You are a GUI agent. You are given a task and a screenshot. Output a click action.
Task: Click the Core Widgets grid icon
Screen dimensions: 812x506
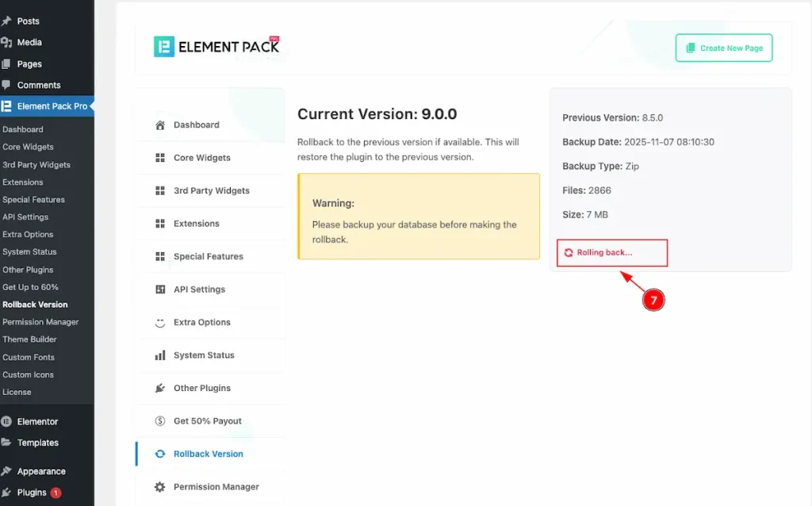point(160,158)
